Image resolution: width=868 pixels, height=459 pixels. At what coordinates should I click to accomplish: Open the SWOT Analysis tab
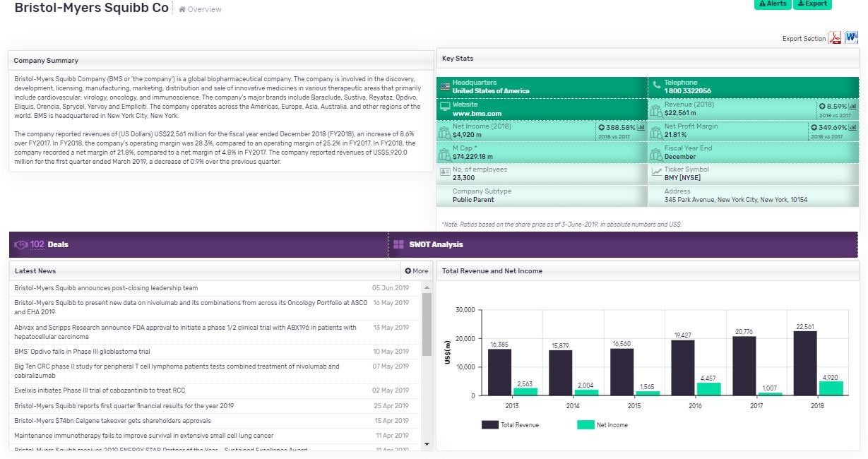point(624,244)
